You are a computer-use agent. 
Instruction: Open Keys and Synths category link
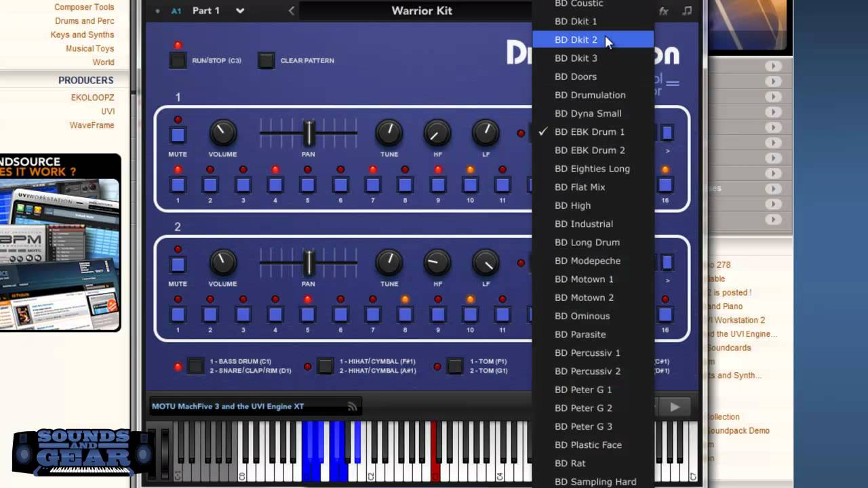point(82,35)
